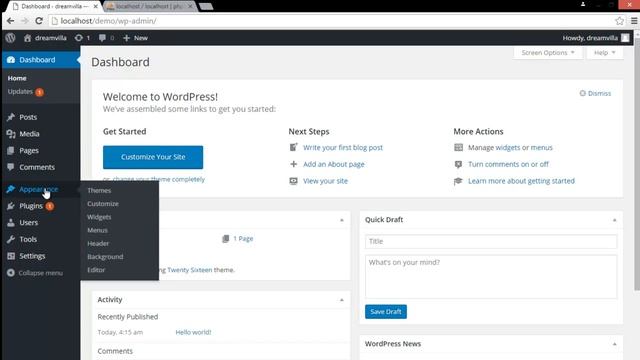Click the What's on your mind text area
Viewport: 640px width, 360px height.
491,277
